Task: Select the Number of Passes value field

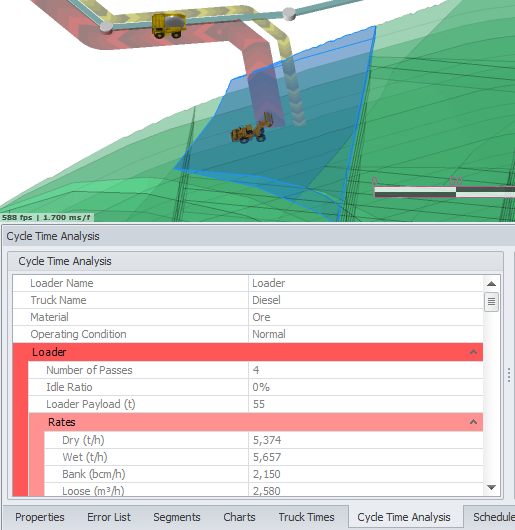Action: click(366, 370)
